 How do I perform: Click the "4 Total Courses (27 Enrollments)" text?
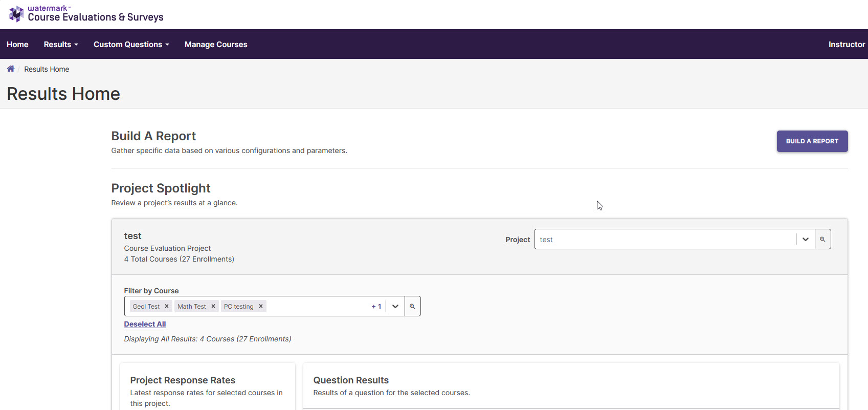pyautogui.click(x=179, y=259)
